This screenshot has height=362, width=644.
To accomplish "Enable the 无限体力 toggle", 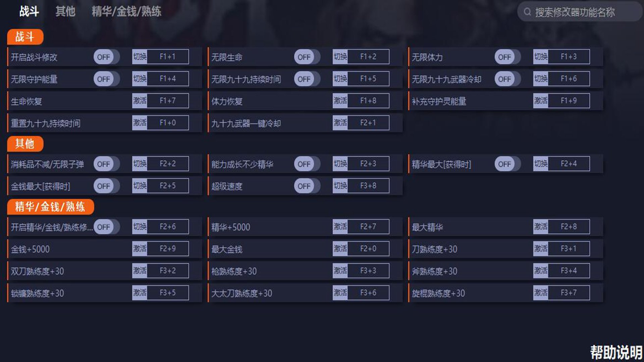I will point(507,57).
